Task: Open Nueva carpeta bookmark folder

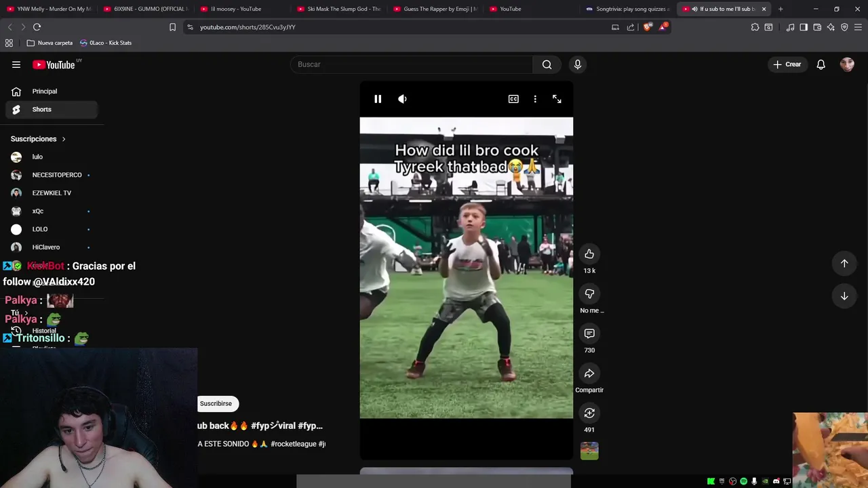Action: click(50, 43)
